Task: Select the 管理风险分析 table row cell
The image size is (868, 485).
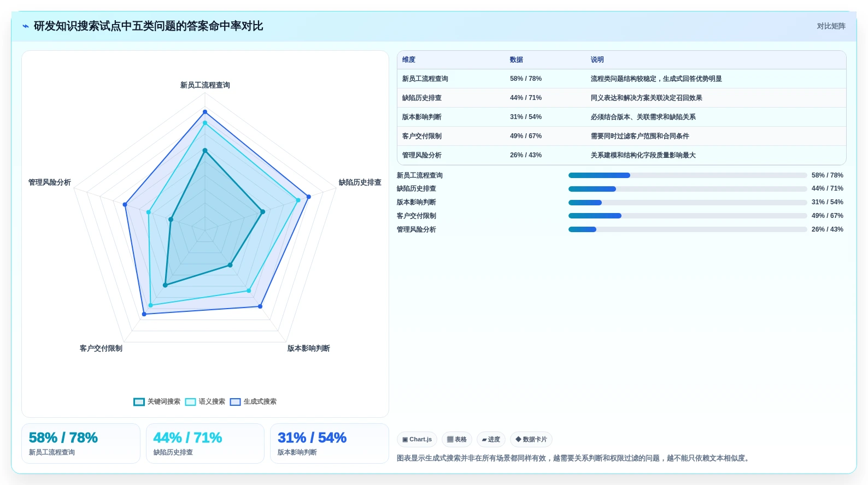Action: click(x=422, y=155)
